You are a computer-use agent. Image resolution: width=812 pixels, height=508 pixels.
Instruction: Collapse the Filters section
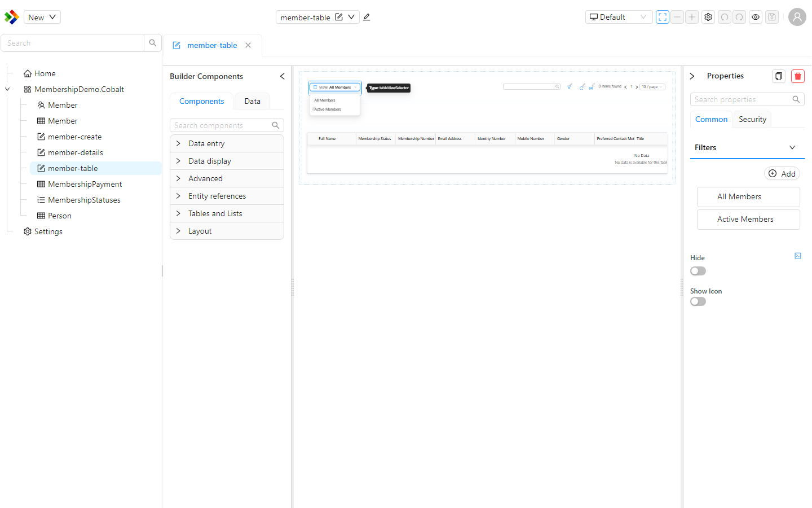[x=747, y=147]
